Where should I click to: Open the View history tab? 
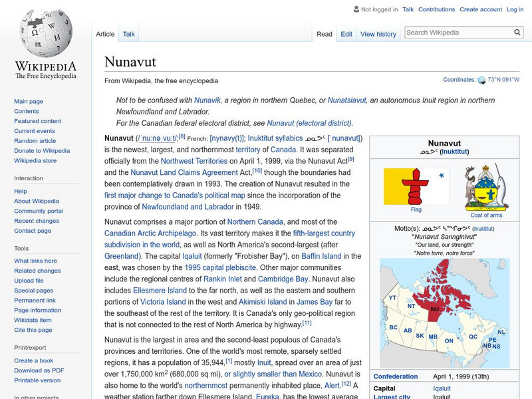click(x=378, y=34)
